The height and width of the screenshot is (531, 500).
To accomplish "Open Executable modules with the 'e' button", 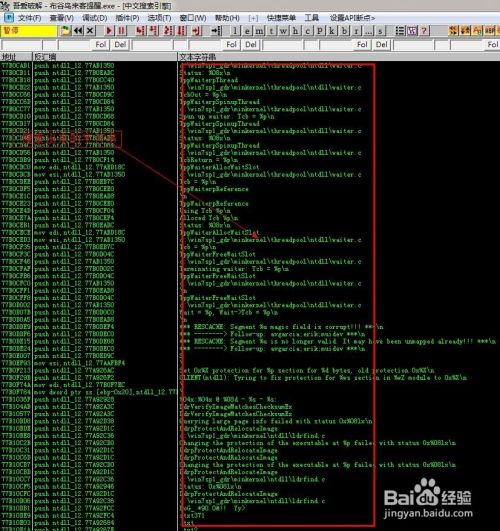I will (x=247, y=31).
